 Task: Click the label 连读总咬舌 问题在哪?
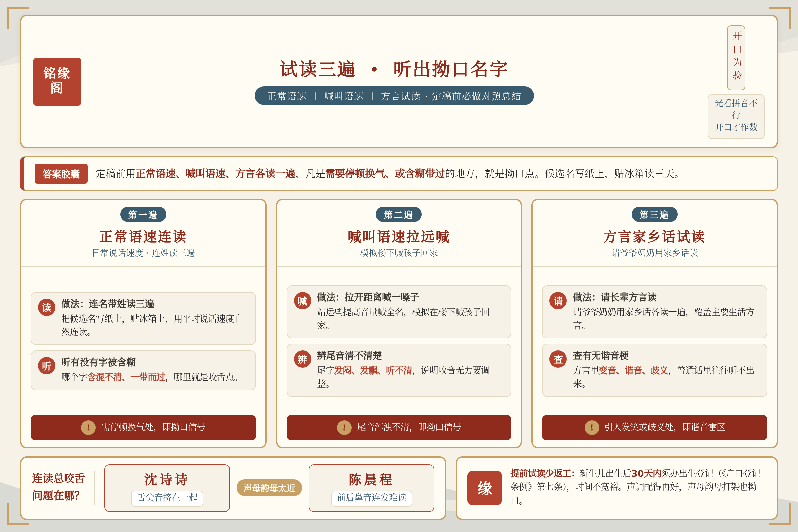tap(58, 487)
